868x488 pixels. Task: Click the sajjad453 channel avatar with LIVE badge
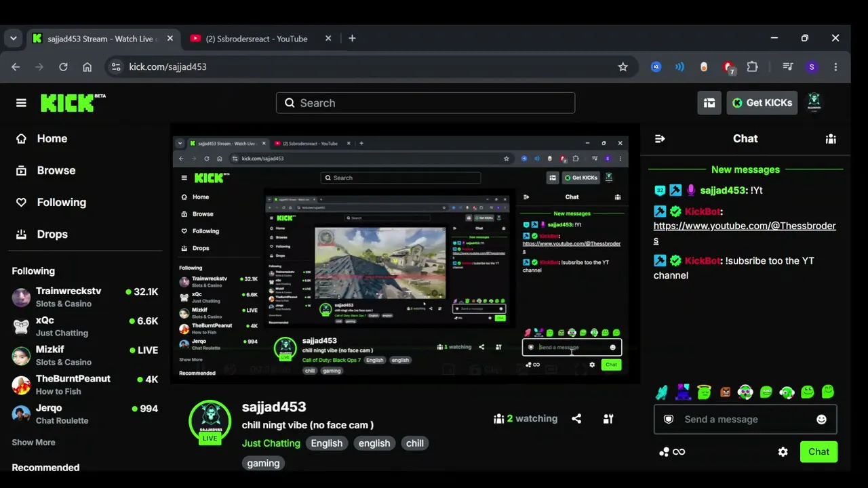210,422
